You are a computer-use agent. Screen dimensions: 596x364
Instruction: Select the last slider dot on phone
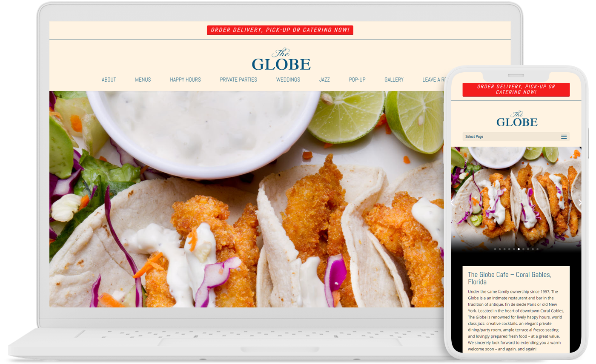(537, 249)
